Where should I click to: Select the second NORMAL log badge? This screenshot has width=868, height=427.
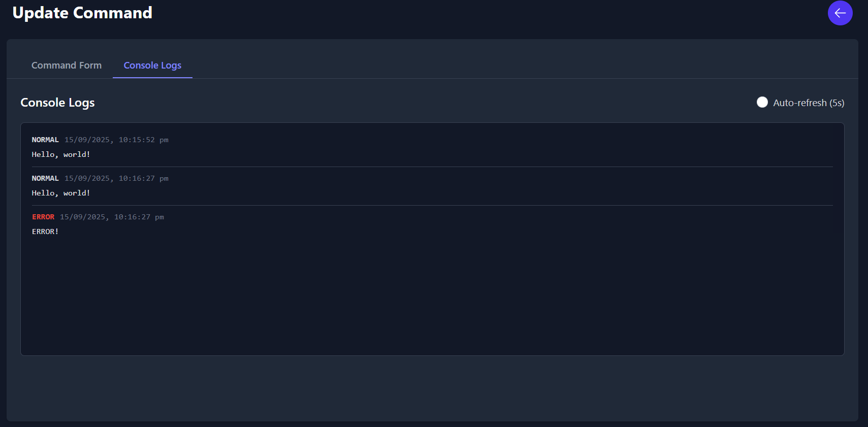pos(45,178)
